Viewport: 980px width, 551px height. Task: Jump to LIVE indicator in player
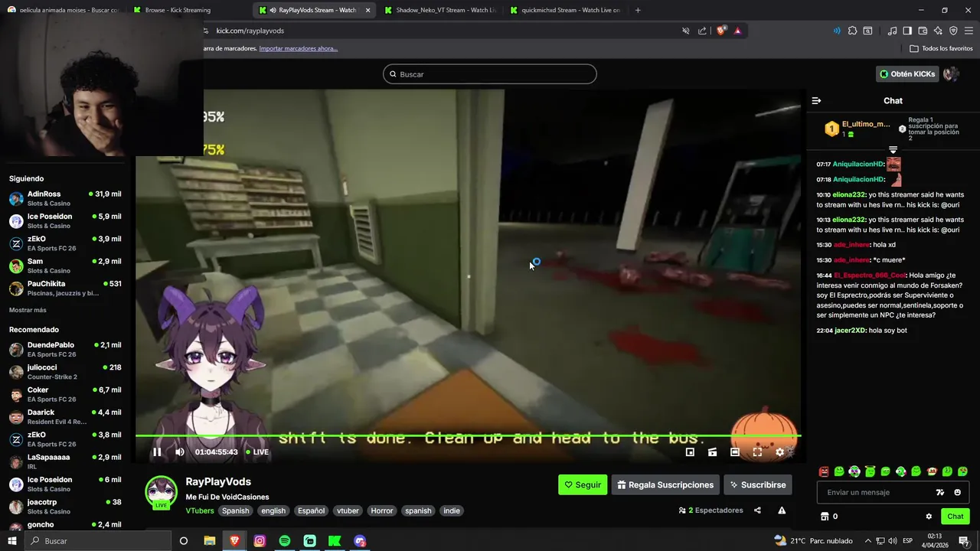pyautogui.click(x=256, y=452)
